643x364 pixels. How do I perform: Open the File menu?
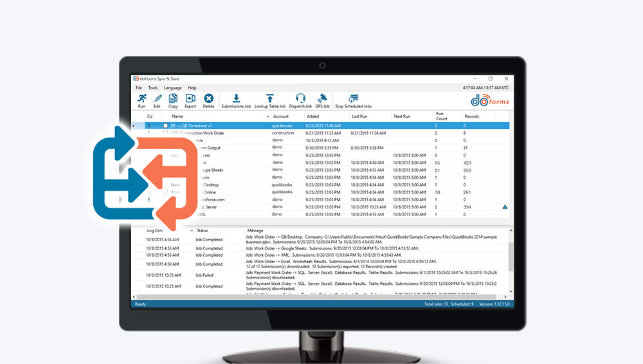(139, 88)
